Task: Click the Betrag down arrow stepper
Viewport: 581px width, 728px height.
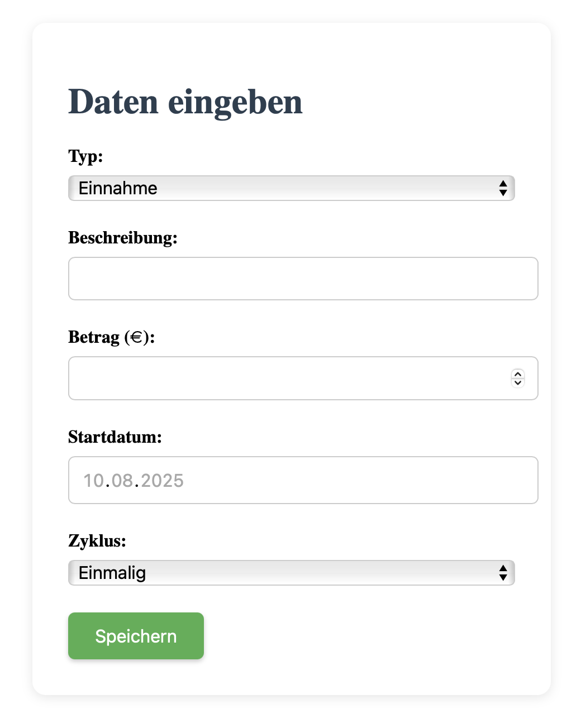Action: (x=517, y=383)
